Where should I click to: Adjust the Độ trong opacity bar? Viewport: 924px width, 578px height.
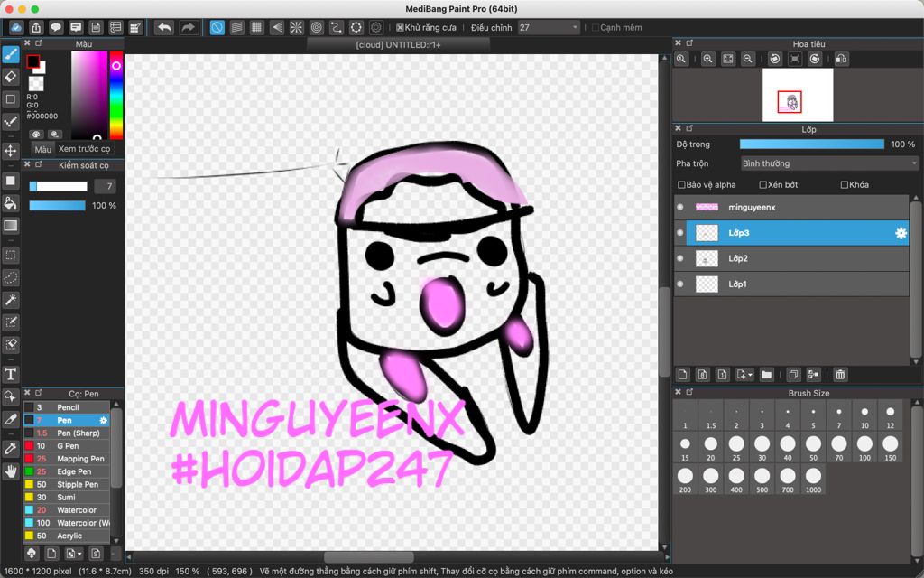[811, 144]
